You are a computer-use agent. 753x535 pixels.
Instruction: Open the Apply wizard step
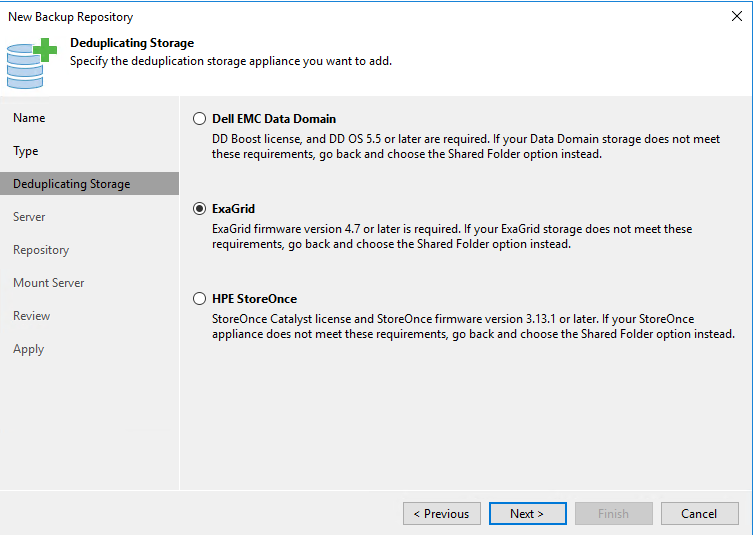(x=28, y=349)
